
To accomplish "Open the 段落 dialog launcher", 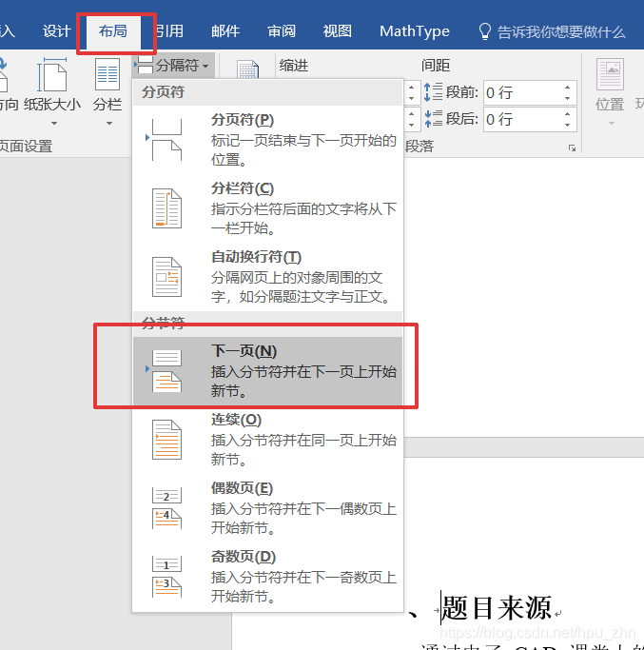I will tap(572, 148).
